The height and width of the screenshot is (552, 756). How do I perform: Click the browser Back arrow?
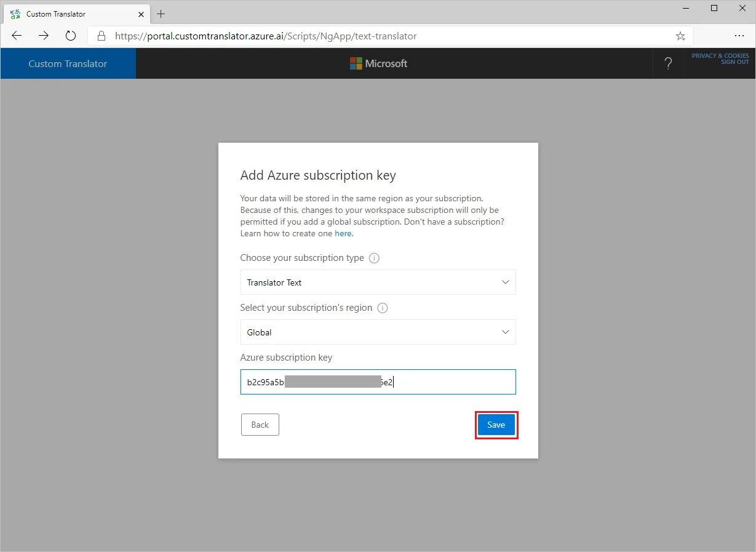coord(17,36)
